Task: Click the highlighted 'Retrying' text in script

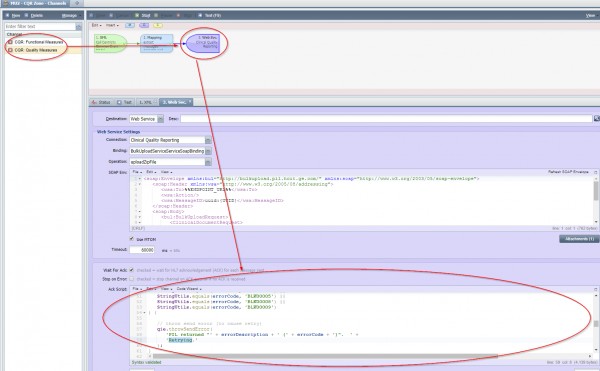Action: pyautogui.click(x=181, y=340)
